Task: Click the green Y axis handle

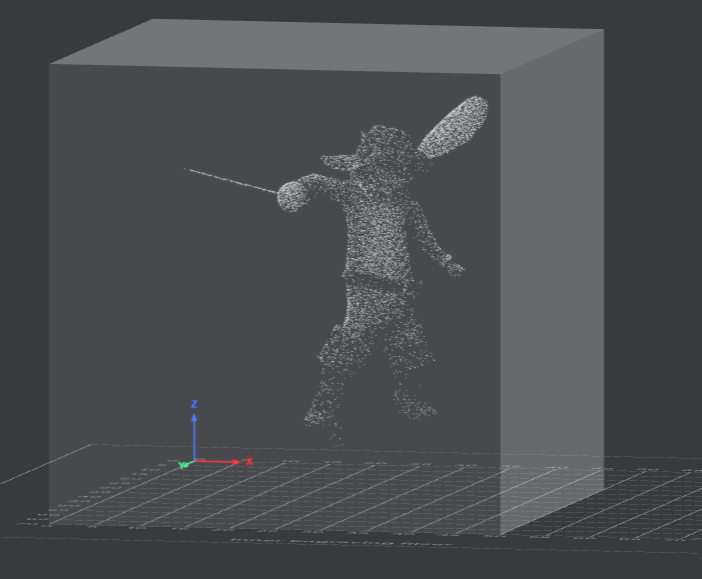Action: click(184, 465)
